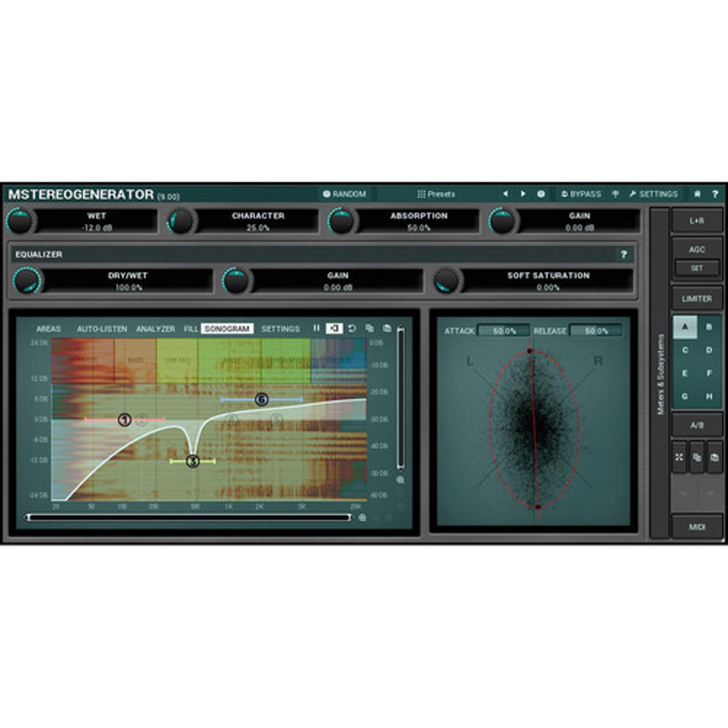Viewport: 728px width, 728px height.
Task: Click the icon left of the top help button
Action: coord(697,194)
